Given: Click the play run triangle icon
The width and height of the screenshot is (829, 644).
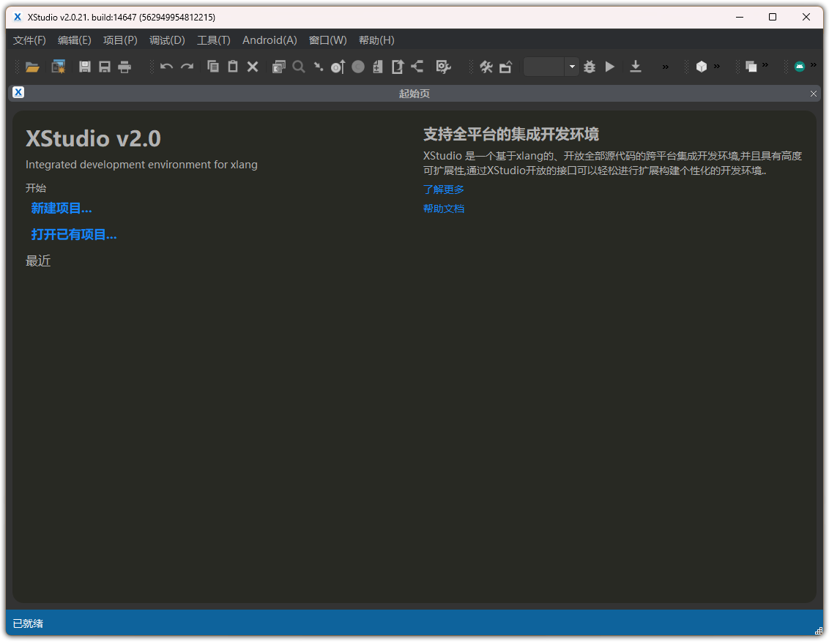Looking at the screenshot, I should (610, 67).
